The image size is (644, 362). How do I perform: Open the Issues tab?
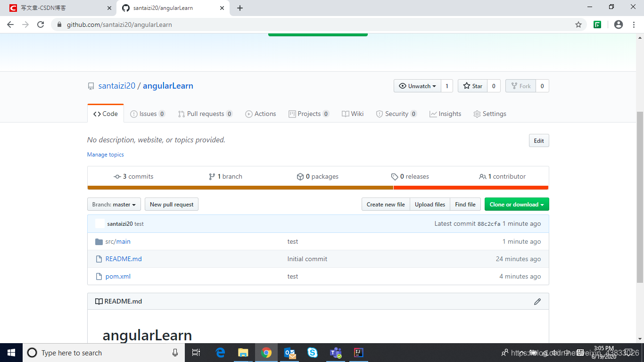[x=148, y=114]
